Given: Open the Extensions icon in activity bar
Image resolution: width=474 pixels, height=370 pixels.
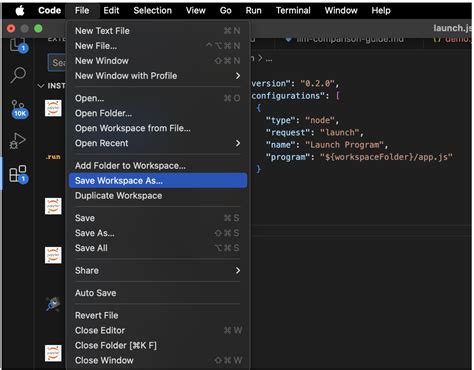Looking at the screenshot, I should (x=18, y=174).
